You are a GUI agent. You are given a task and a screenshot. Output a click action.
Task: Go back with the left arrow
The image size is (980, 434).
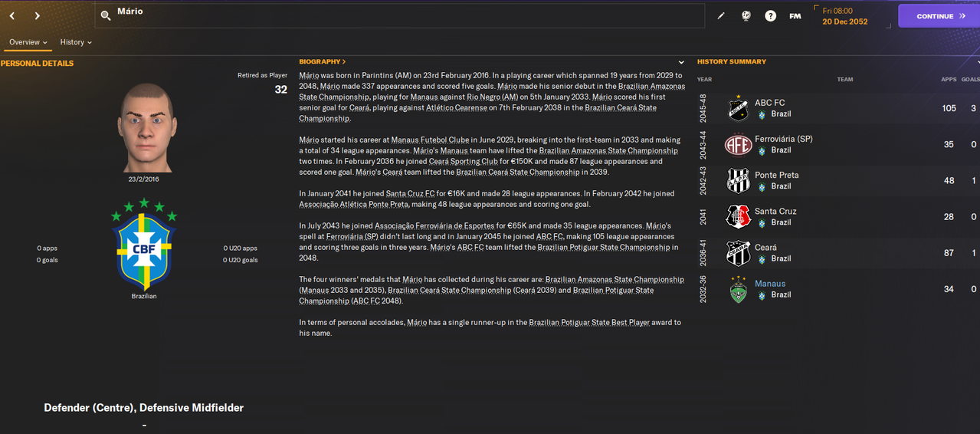pyautogui.click(x=12, y=16)
